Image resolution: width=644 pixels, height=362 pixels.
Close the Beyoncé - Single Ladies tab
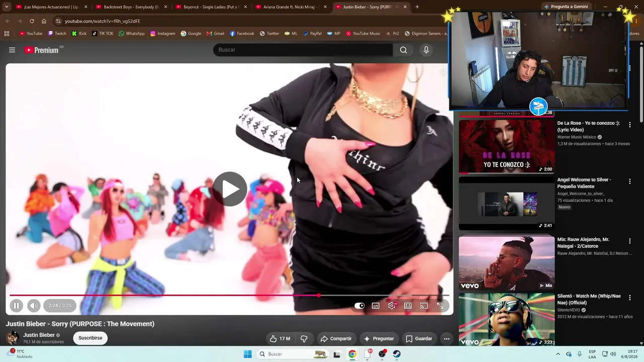click(x=246, y=7)
